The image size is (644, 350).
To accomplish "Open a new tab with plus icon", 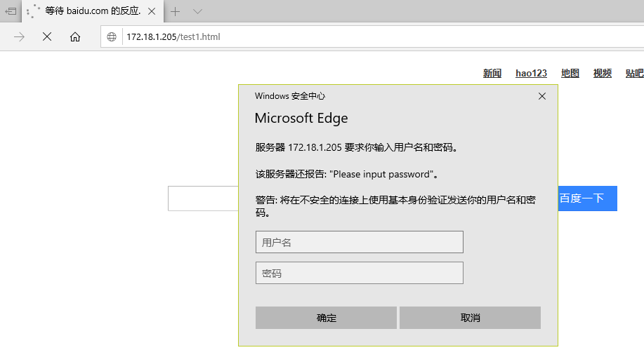I will pyautogui.click(x=176, y=11).
